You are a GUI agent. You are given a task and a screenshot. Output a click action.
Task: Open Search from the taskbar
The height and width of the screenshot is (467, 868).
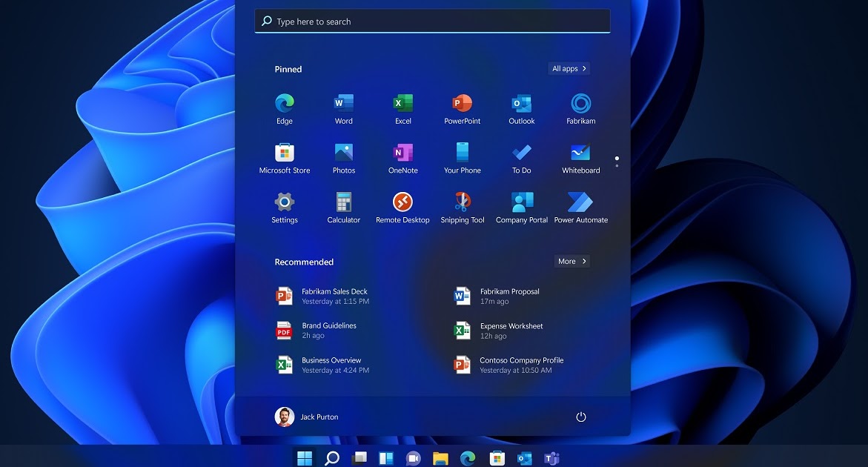click(x=331, y=458)
